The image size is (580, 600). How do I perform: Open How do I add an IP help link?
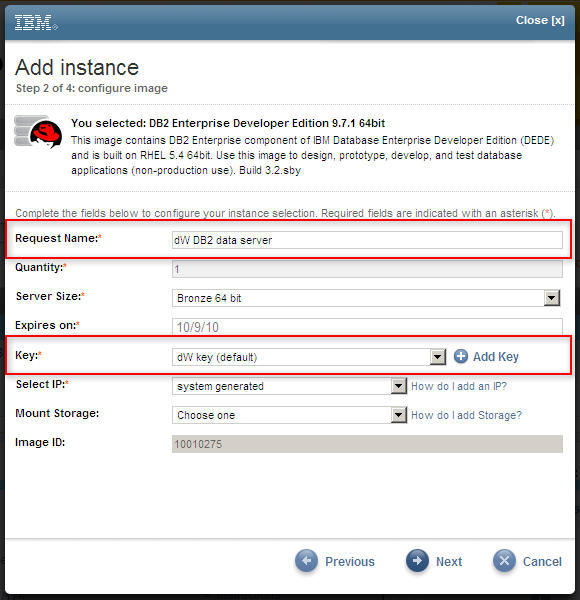click(459, 386)
